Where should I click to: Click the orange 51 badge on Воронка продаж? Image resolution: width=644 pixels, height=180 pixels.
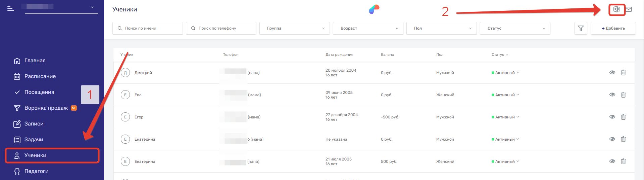[73, 108]
